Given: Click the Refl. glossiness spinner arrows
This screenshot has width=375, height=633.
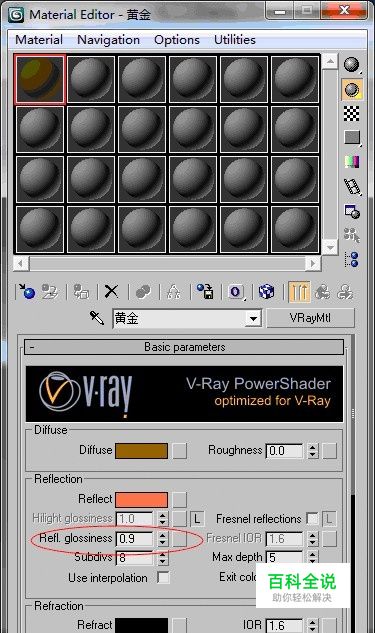Looking at the screenshot, I should pos(162,539).
